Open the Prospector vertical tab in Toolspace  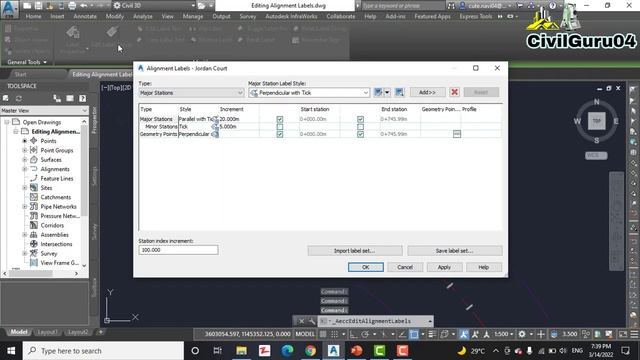94,120
